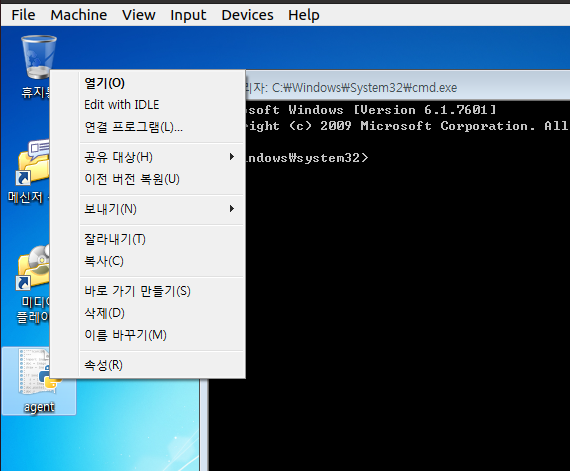Click the 2009 Microsoft Corporation copyright line
The image size is (570, 471).
(x=408, y=126)
